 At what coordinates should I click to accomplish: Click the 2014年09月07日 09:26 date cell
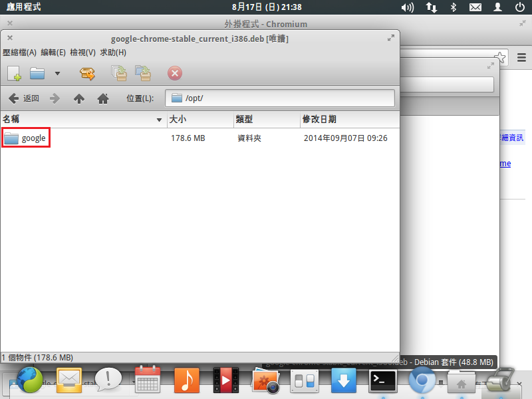pyautogui.click(x=345, y=138)
